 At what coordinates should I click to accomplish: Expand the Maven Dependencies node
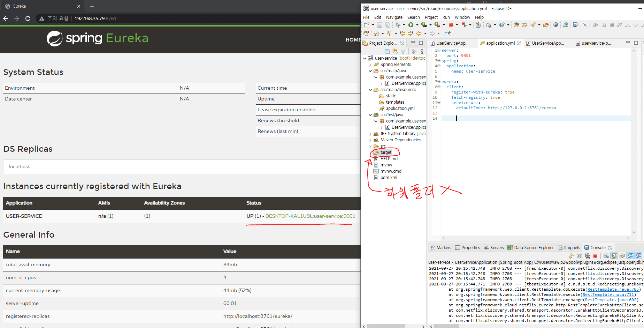[x=370, y=140]
